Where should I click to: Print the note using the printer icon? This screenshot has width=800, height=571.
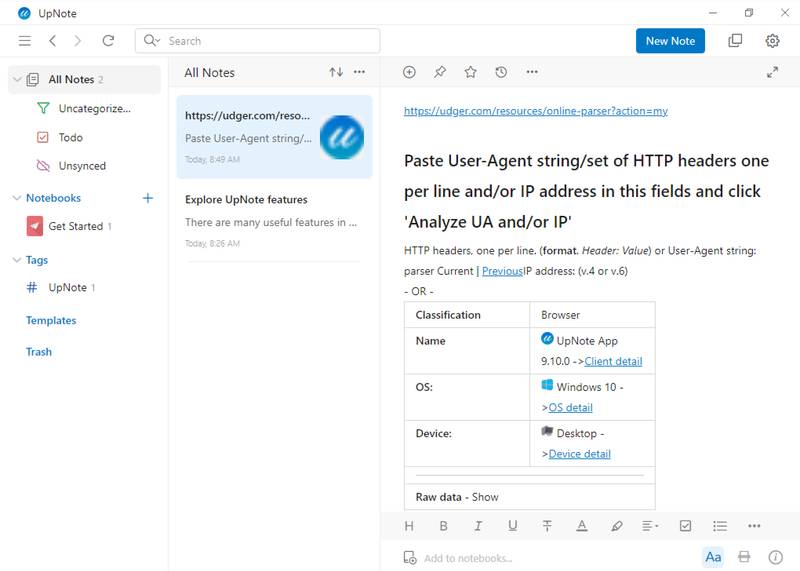[744, 557]
